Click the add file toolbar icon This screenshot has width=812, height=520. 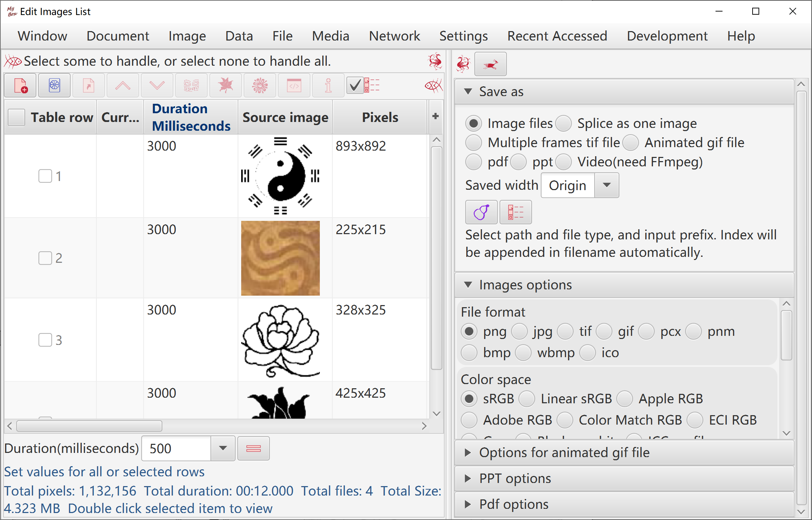(x=20, y=86)
